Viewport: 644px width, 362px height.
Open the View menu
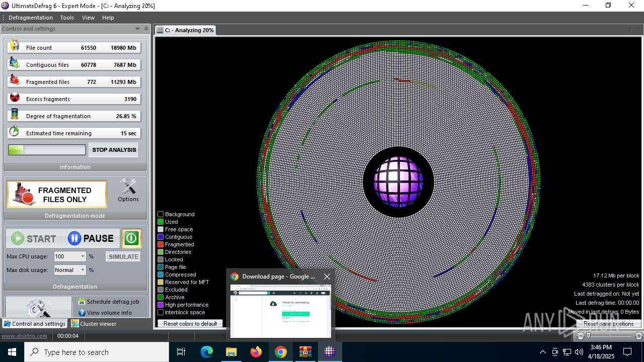point(88,18)
